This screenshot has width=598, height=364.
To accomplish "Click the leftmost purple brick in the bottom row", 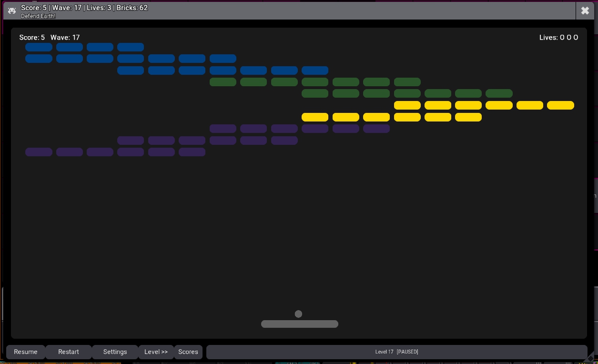I will [x=39, y=152].
